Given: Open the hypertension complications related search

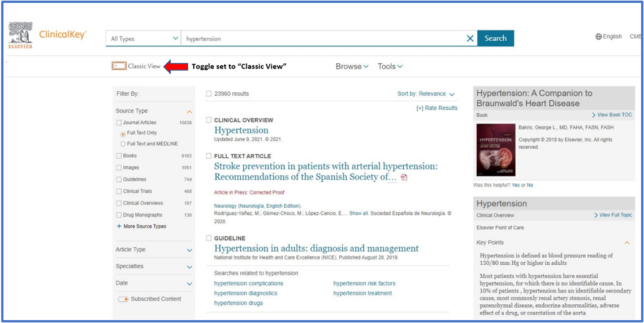Looking at the screenshot, I should point(248,283).
